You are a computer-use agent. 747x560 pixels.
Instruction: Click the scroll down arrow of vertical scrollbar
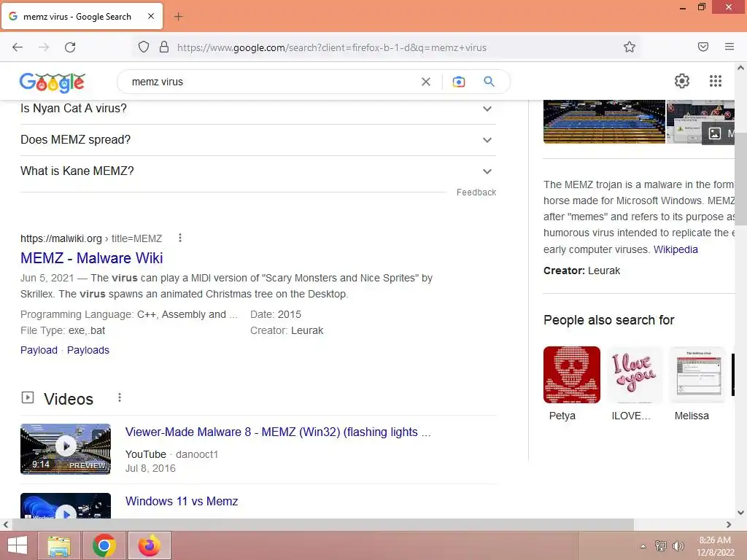pos(740,513)
